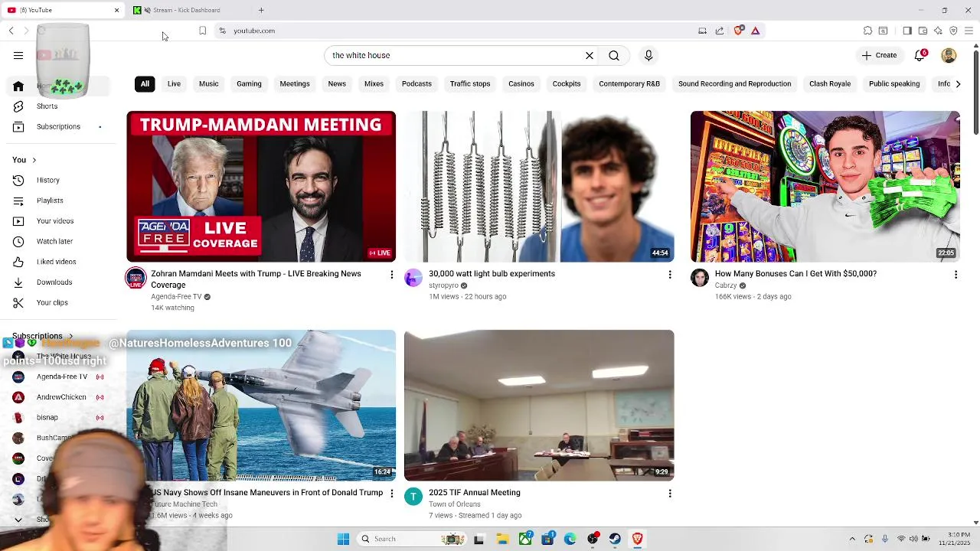Viewport: 980px width, 551px height.
Task: Open the Brave VPN shield icon
Action: pyautogui.click(x=953, y=31)
